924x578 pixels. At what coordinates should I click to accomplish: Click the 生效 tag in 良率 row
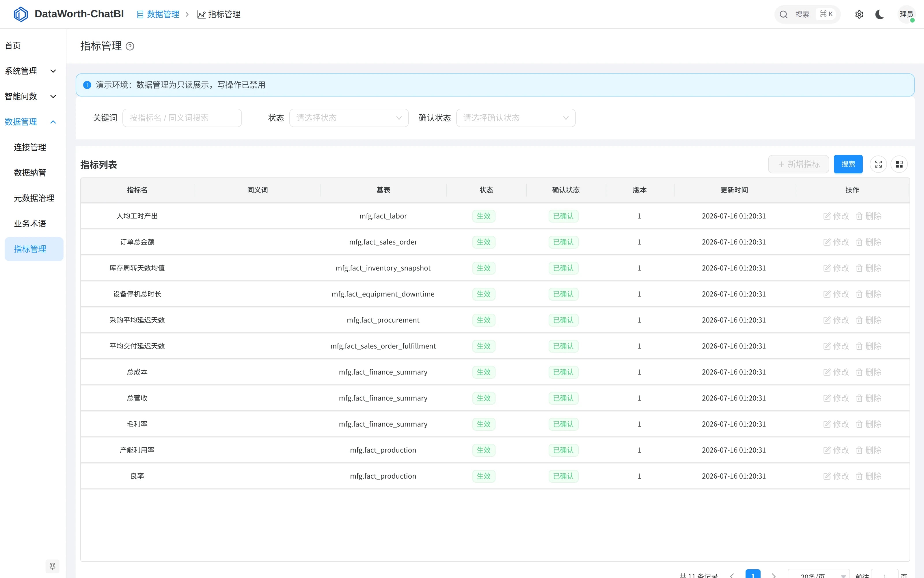484,476
